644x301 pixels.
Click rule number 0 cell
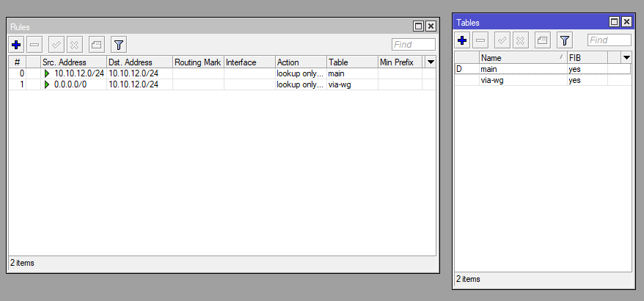18,73
